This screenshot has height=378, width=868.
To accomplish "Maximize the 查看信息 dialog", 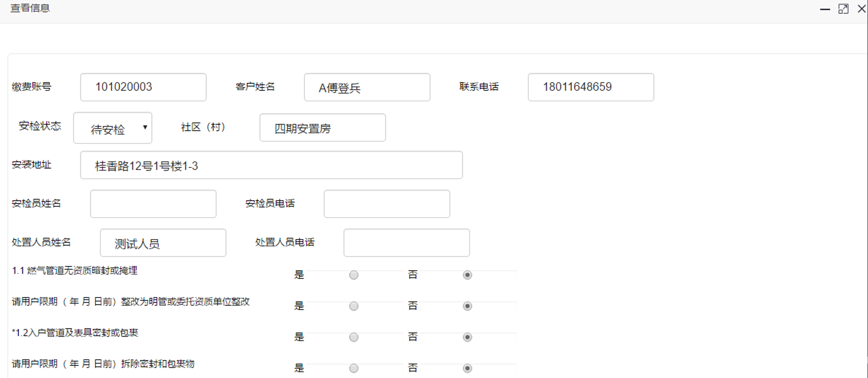I will coord(843,9).
